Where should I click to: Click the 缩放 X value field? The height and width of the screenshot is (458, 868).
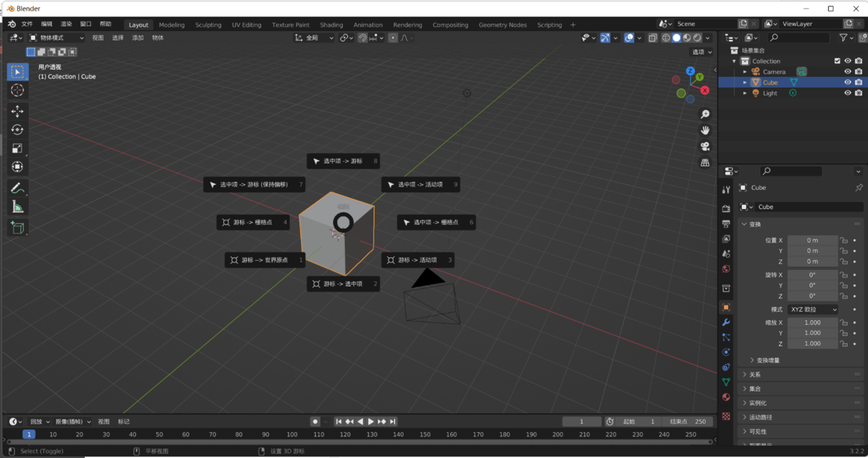(x=812, y=322)
